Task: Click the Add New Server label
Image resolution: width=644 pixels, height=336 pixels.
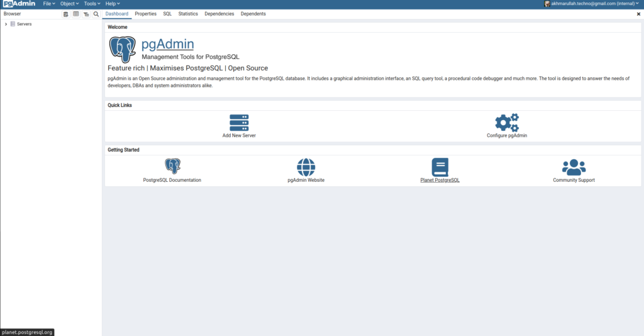Action: click(239, 135)
